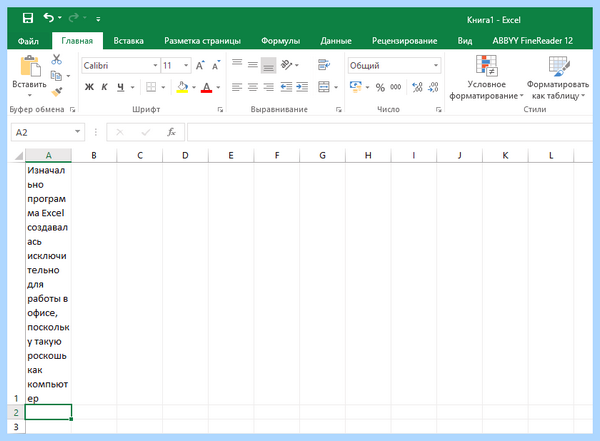Select all cells with corner triangle

tap(18, 155)
